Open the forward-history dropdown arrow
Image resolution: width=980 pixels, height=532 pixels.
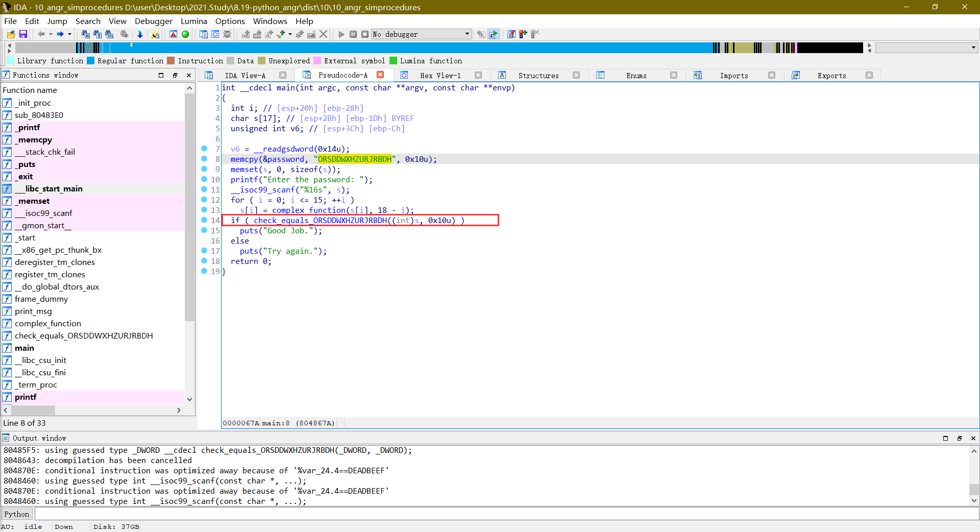[69, 34]
